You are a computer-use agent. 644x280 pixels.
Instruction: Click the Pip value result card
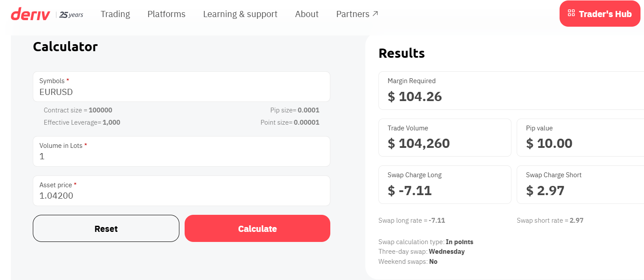click(580, 137)
